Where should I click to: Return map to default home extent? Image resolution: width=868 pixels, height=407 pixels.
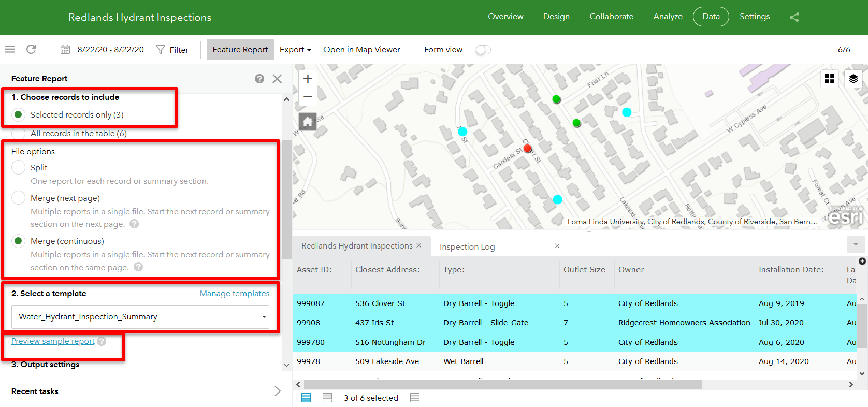(x=308, y=122)
